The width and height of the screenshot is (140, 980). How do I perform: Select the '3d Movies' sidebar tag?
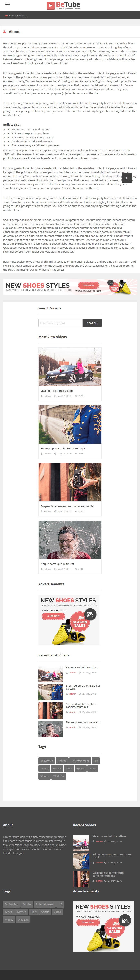[x=47, y=761]
